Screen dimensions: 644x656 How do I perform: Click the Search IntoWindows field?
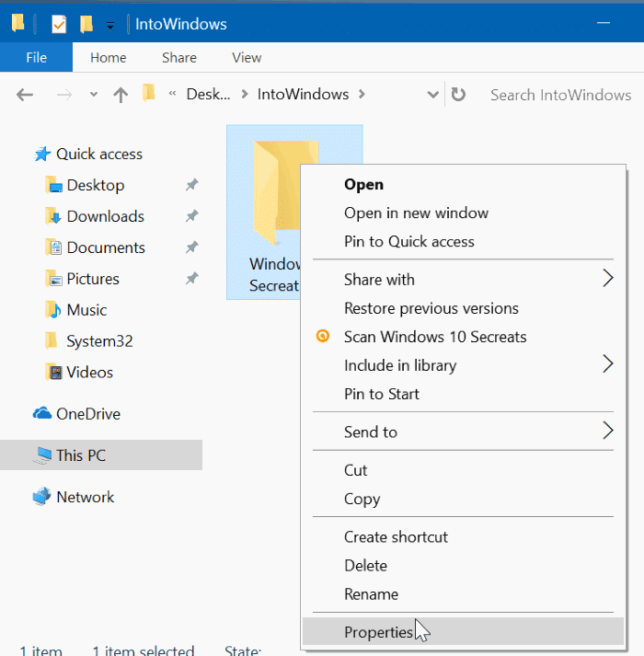coord(560,95)
